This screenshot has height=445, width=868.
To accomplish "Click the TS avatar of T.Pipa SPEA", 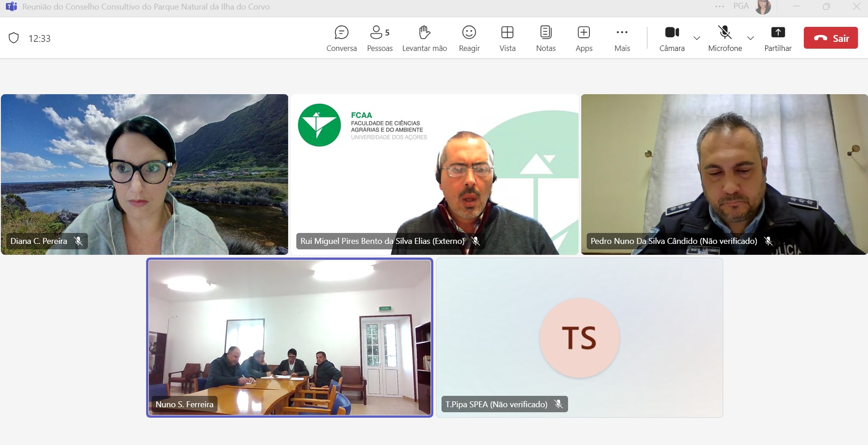I will pyautogui.click(x=579, y=338).
